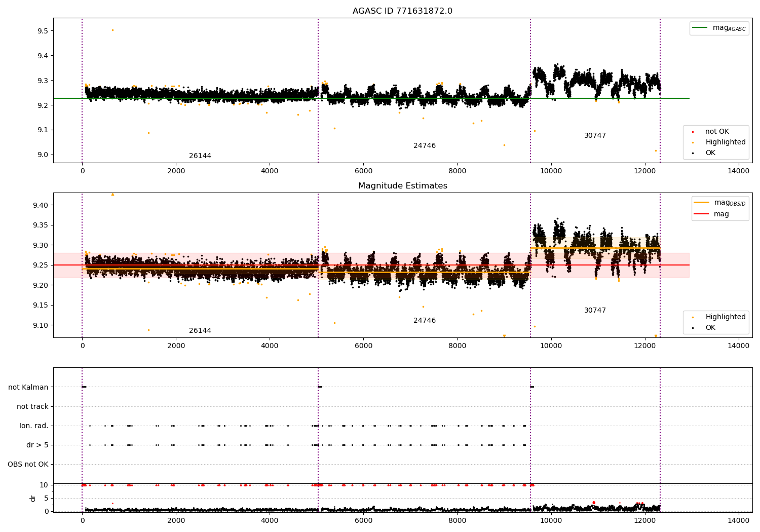Click 'Highlighted' legend entry in Magnitude Estimates plot
The height and width of the screenshot is (532, 760).
point(718,317)
